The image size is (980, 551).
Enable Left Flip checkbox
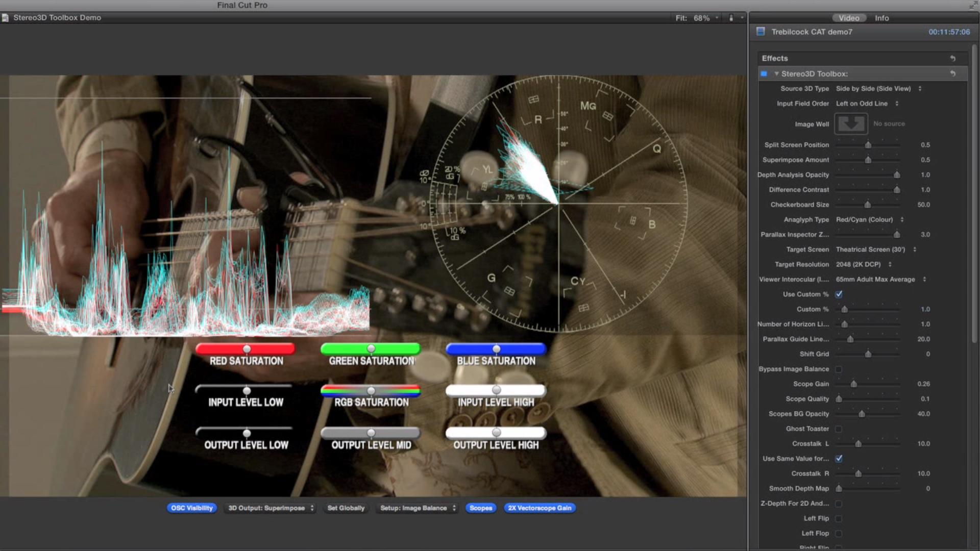(839, 519)
